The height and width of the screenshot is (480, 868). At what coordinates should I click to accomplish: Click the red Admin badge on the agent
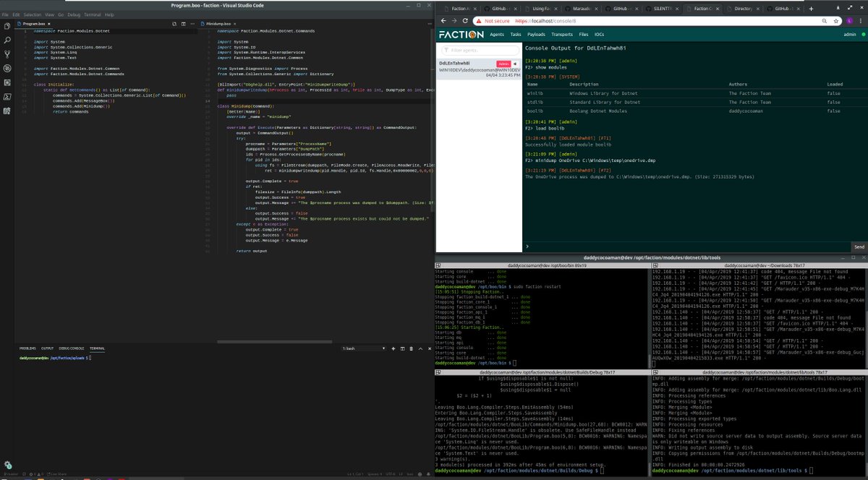click(503, 64)
